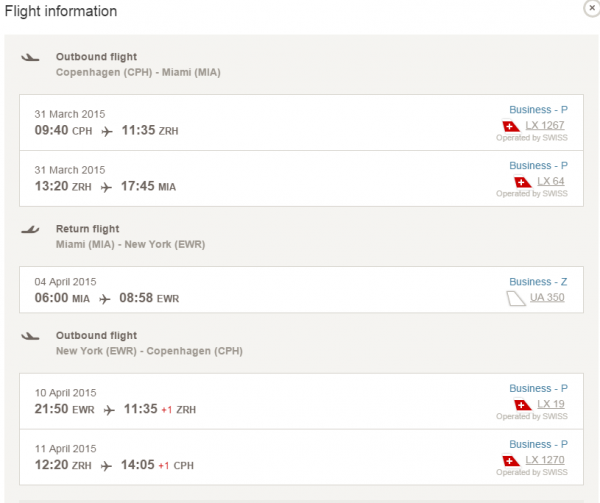
Task: Open flight number LX 19 link
Action: coord(551,404)
